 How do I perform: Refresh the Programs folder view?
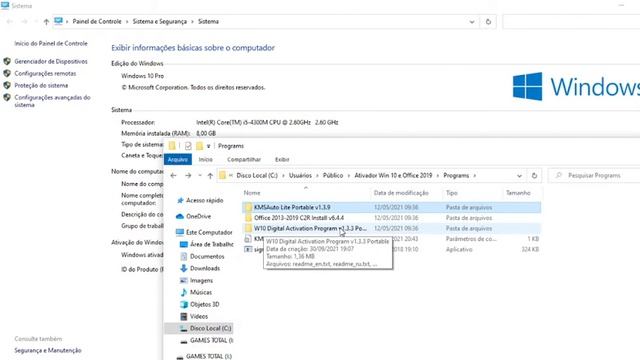534,176
